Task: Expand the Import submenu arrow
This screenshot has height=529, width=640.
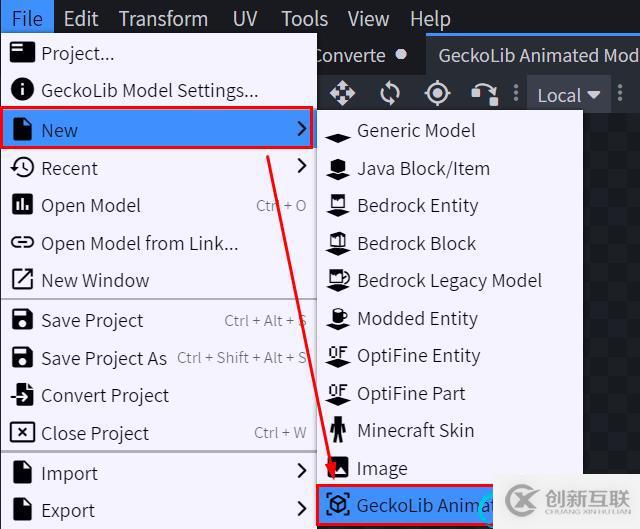Action: point(301,471)
